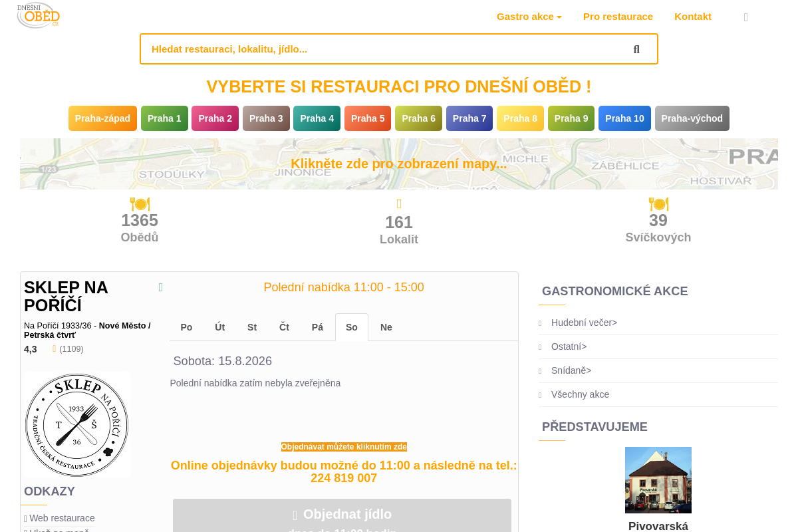Filter by Praha 7 district
This screenshot has width=798, height=532.
(469, 118)
